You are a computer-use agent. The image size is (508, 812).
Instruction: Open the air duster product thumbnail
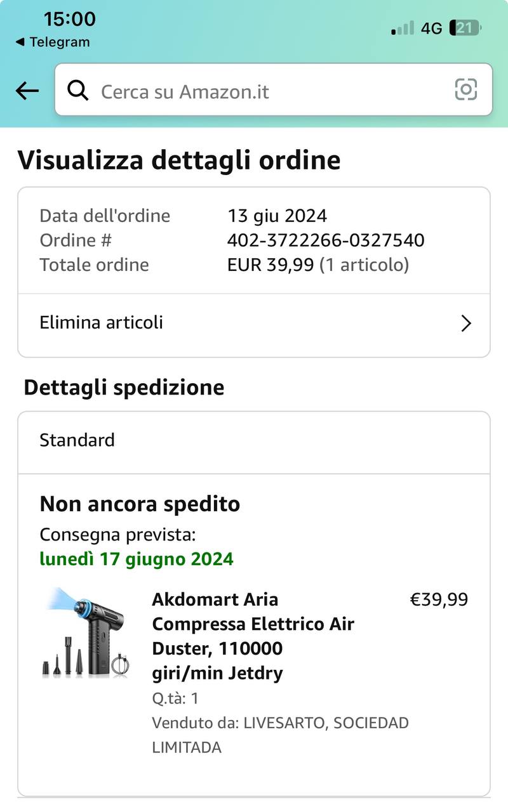pyautogui.click(x=86, y=633)
